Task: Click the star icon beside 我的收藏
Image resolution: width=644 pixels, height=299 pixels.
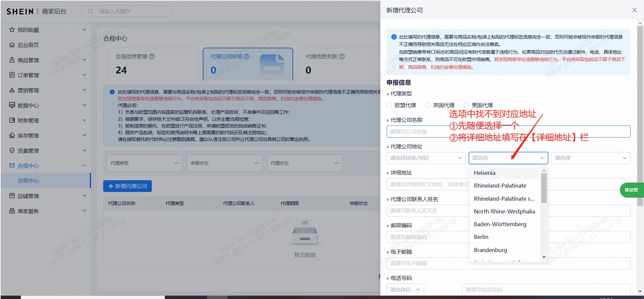Action: 12,30
